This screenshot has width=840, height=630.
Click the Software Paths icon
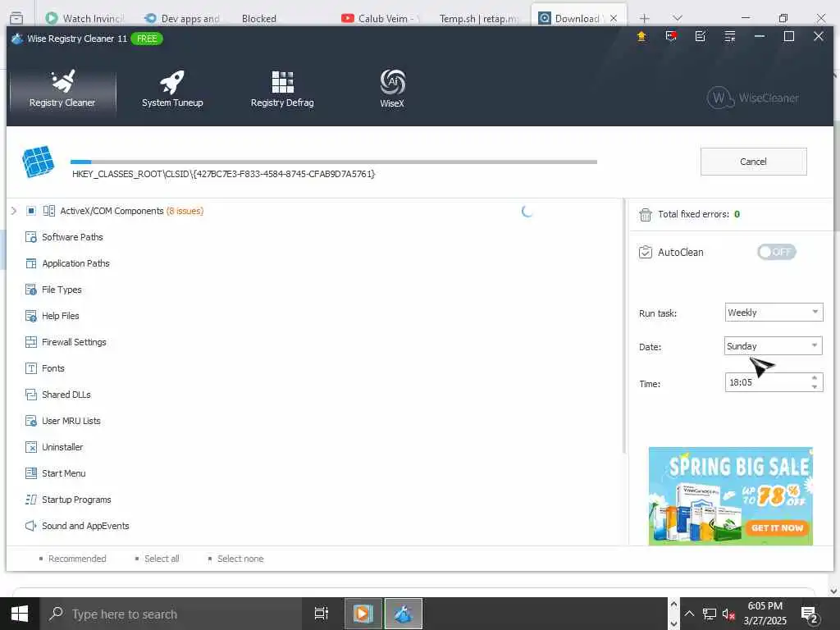tap(31, 237)
